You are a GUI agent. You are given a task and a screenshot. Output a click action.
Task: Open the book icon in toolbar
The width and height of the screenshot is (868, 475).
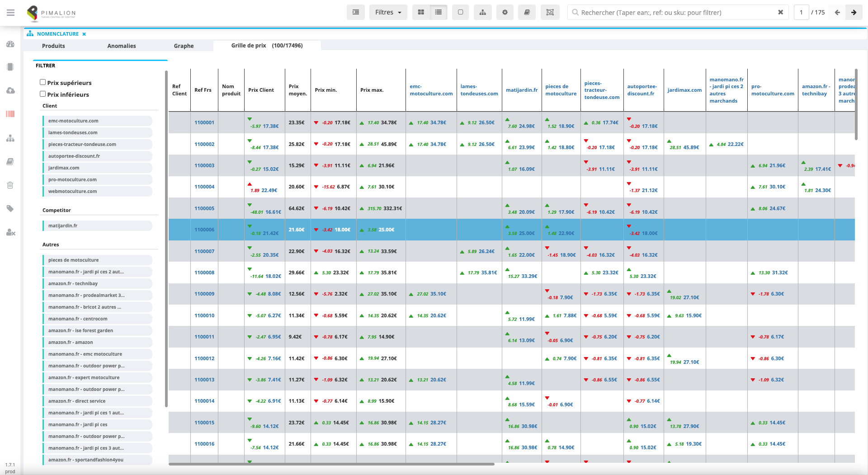[x=527, y=12]
